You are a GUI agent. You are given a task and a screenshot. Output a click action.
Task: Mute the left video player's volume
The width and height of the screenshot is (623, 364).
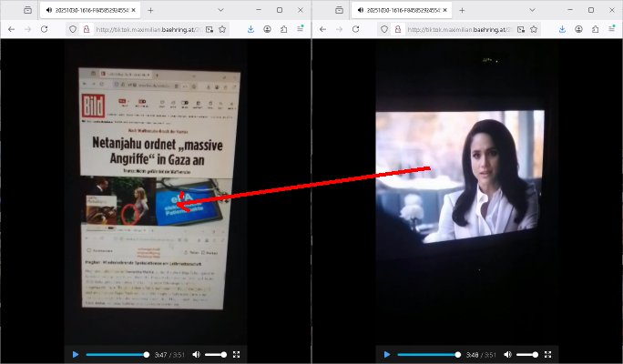click(197, 354)
